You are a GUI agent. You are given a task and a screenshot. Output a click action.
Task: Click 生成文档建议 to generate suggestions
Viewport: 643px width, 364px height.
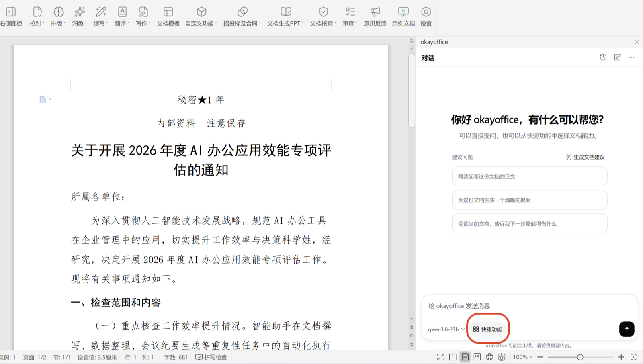point(586,157)
